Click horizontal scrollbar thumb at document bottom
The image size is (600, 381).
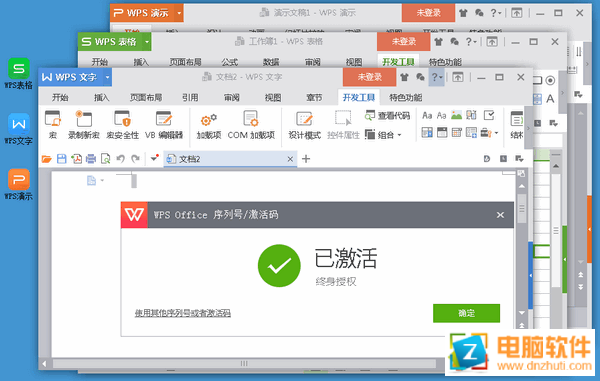click(x=244, y=363)
